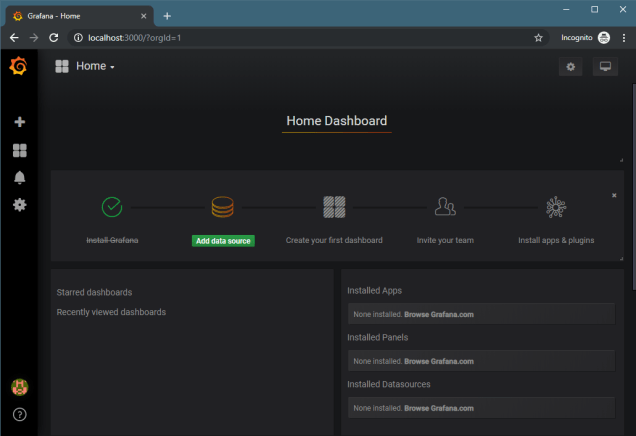Click the Grafana logo in the sidebar

[18, 66]
